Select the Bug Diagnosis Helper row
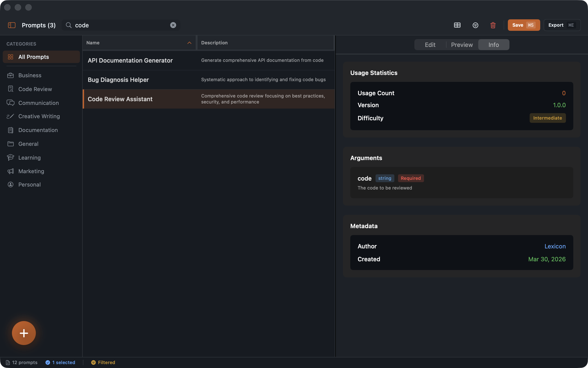Image resolution: width=588 pixels, height=368 pixels. click(209, 80)
